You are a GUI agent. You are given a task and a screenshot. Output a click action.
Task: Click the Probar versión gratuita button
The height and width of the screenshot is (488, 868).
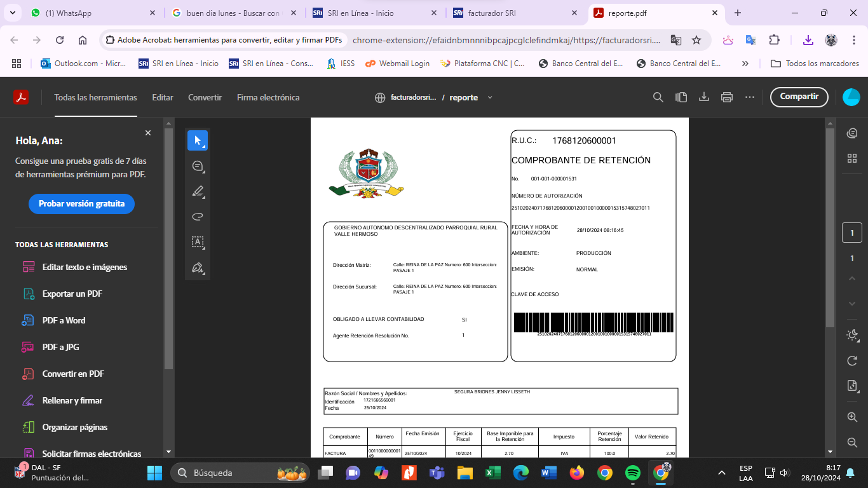(x=81, y=204)
